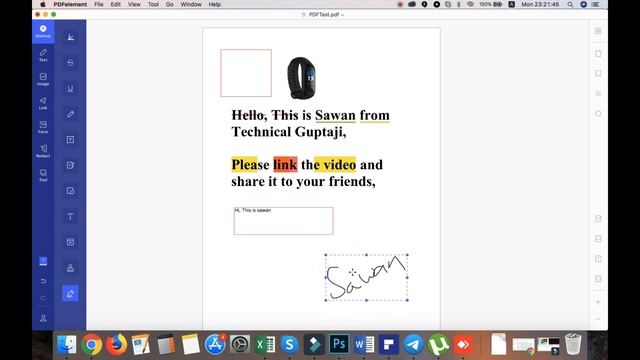
Task: Click the Undo arrow in sidebar
Action: pyautogui.click(x=43, y=281)
